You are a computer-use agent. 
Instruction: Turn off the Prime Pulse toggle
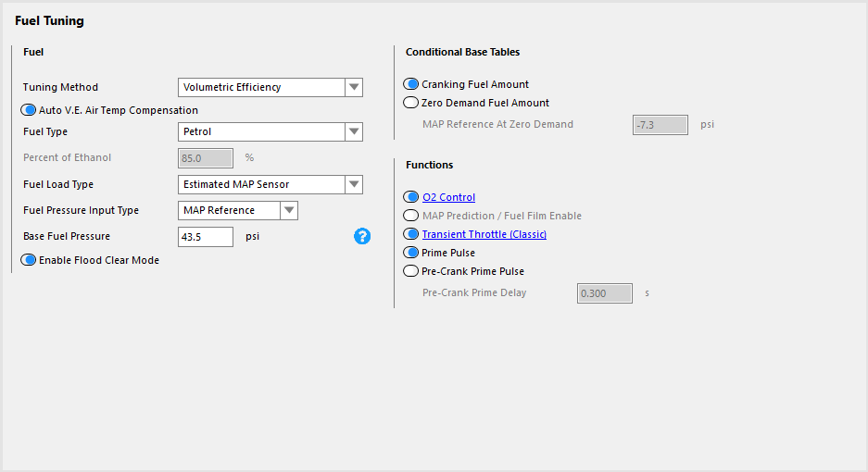[x=410, y=253]
